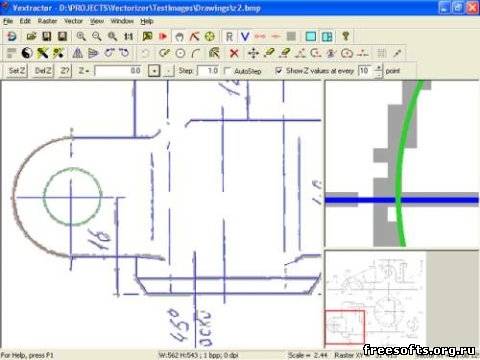Viewport: 480px width, 360px height.
Task: Click the Set Z button
Action: tap(17, 71)
